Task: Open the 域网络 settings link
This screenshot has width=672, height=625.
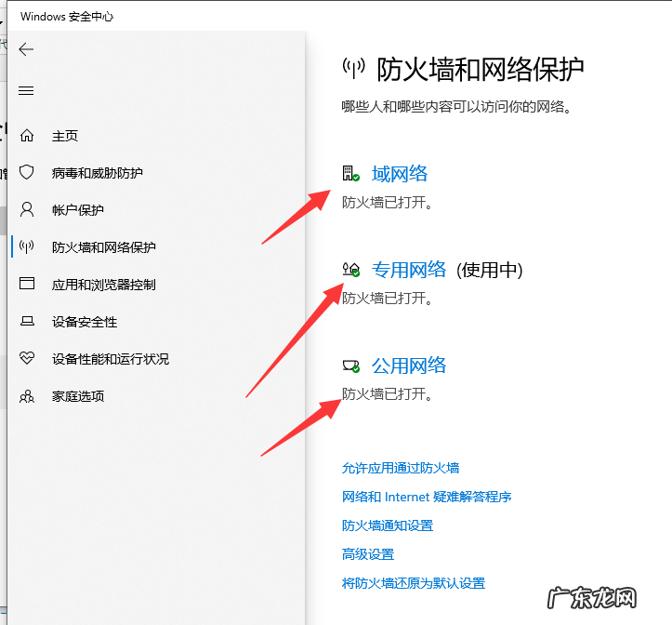Action: 400,174
